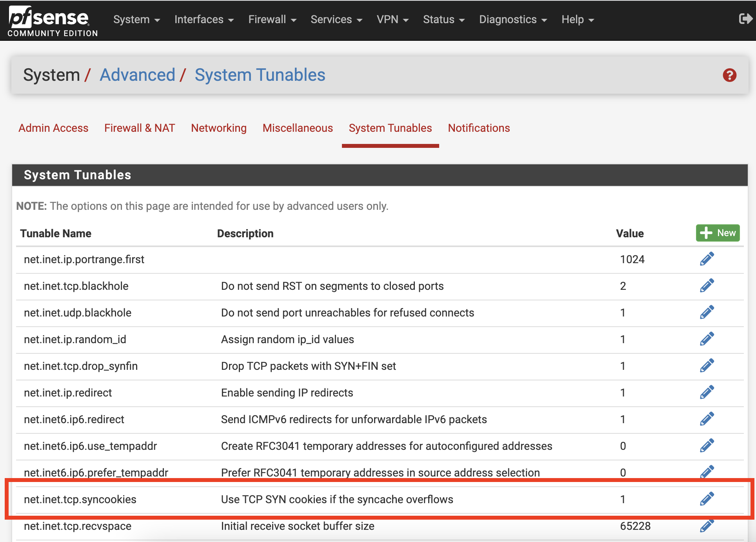Switch to the Notifications tab

479,128
